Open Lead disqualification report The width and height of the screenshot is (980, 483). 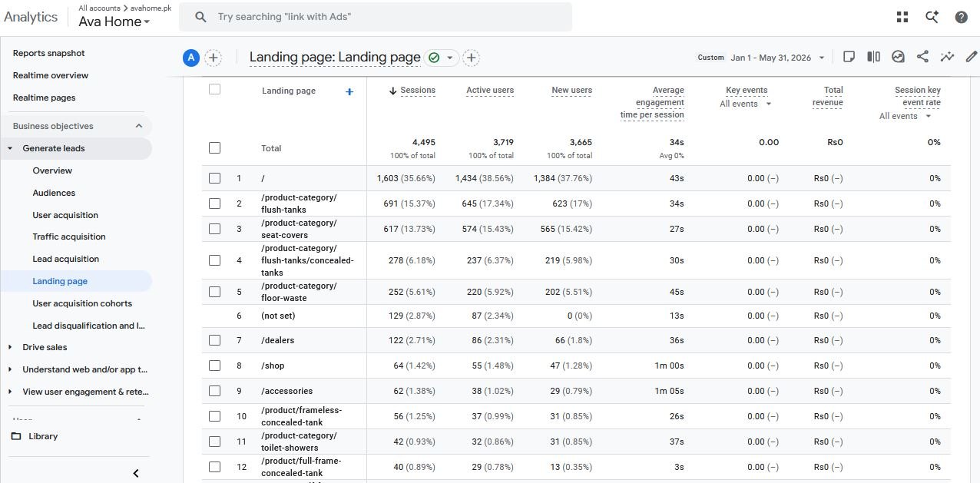click(x=88, y=326)
